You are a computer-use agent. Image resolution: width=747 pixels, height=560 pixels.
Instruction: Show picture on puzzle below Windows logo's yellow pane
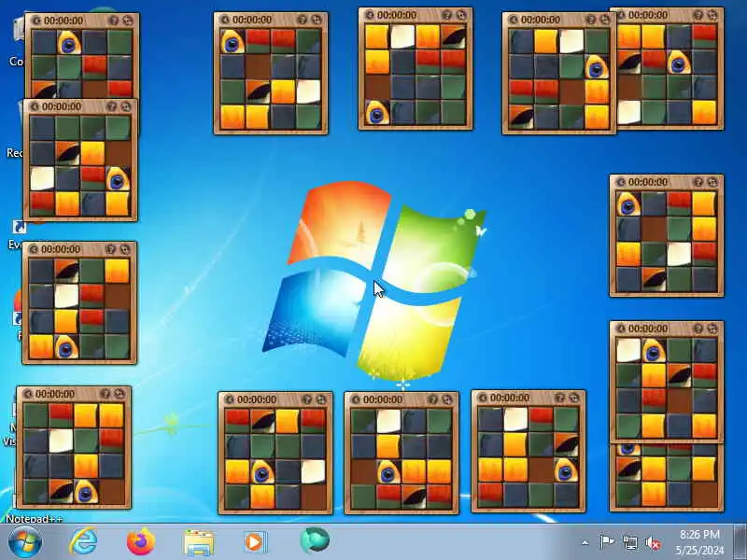[x=432, y=399]
